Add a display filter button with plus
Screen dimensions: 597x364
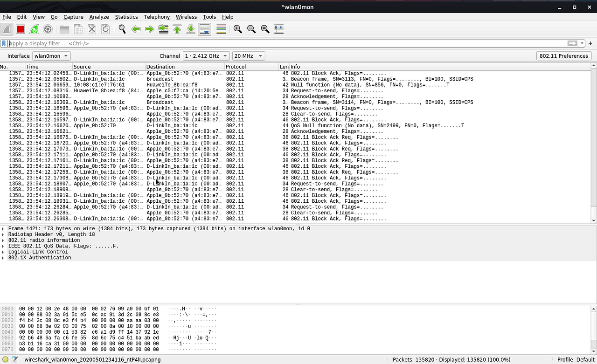click(x=590, y=43)
